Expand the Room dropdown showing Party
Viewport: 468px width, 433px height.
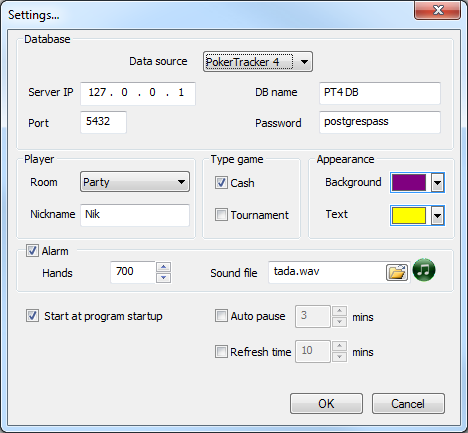[x=135, y=182]
